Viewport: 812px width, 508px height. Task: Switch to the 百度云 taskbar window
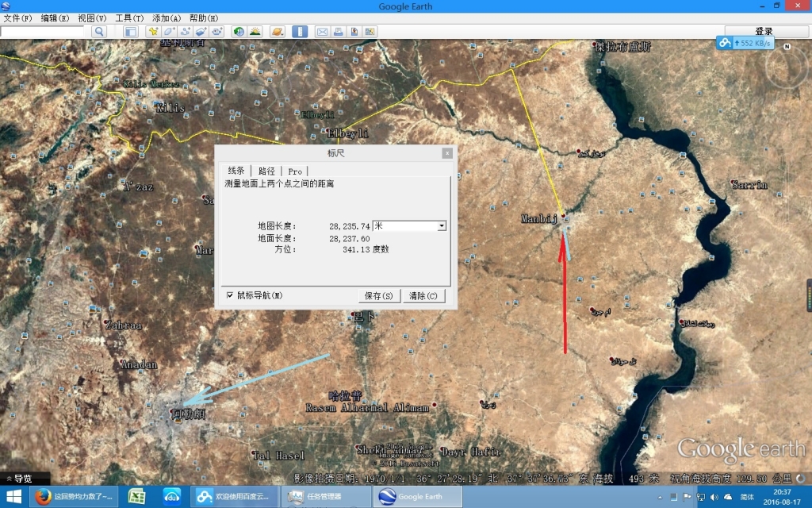(x=235, y=497)
